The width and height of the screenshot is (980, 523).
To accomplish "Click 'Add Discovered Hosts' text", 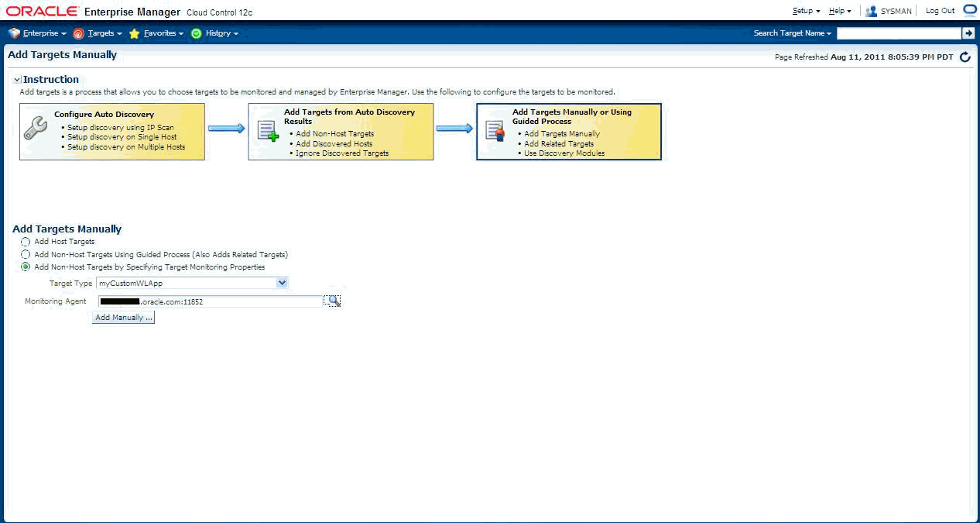I will 334,143.
